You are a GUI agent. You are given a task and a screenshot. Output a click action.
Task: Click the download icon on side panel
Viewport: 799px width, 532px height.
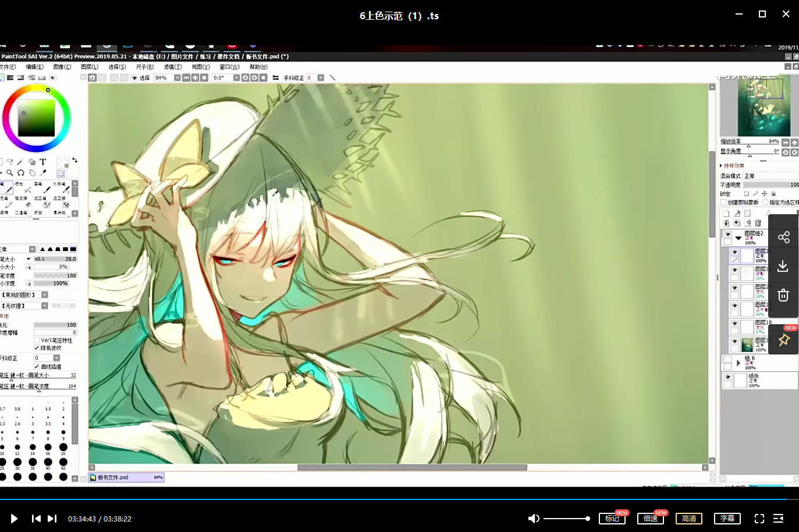click(x=783, y=267)
